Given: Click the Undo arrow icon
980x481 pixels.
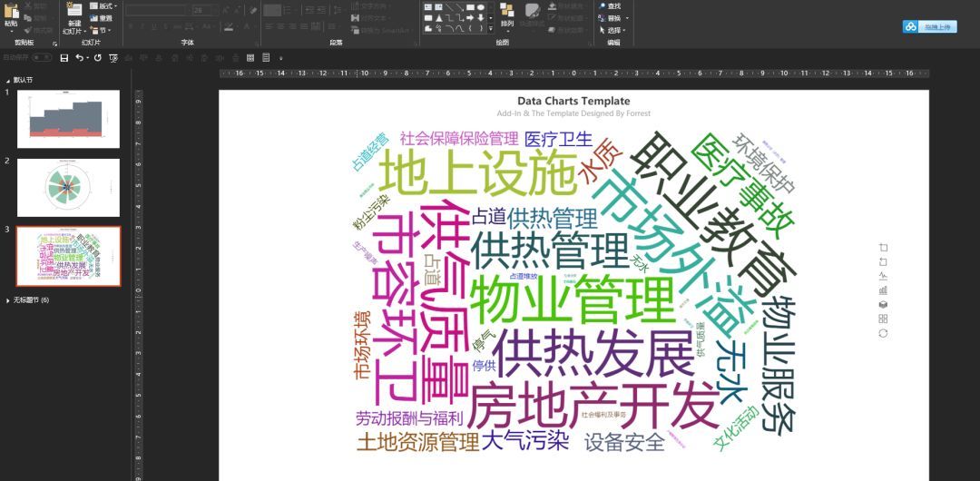Looking at the screenshot, I should coord(79,57).
